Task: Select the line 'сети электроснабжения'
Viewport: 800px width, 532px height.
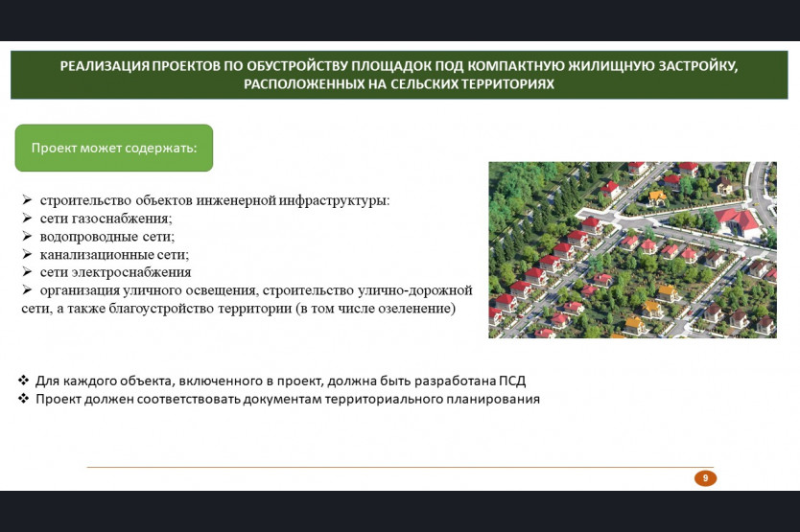Action: [115, 272]
